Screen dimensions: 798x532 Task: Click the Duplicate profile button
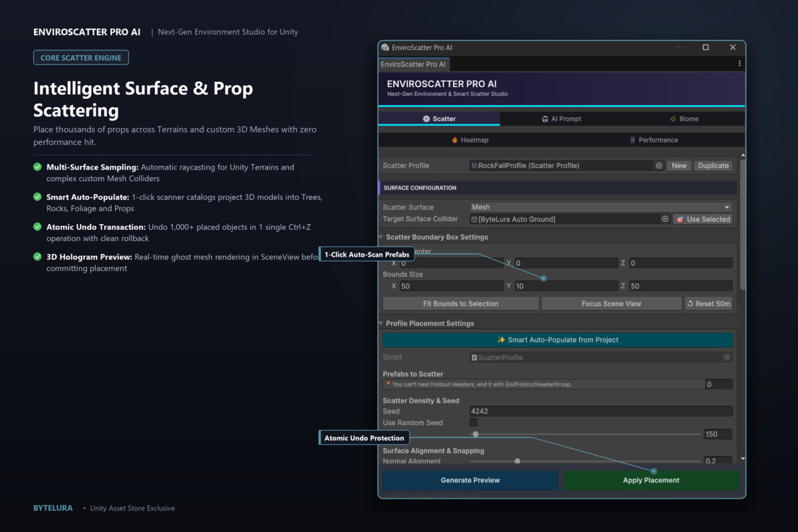(714, 166)
